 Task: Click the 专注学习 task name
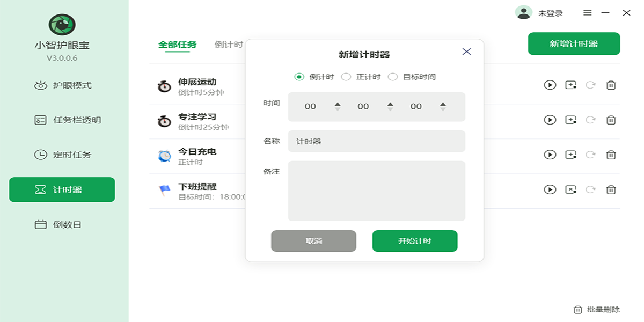click(197, 117)
